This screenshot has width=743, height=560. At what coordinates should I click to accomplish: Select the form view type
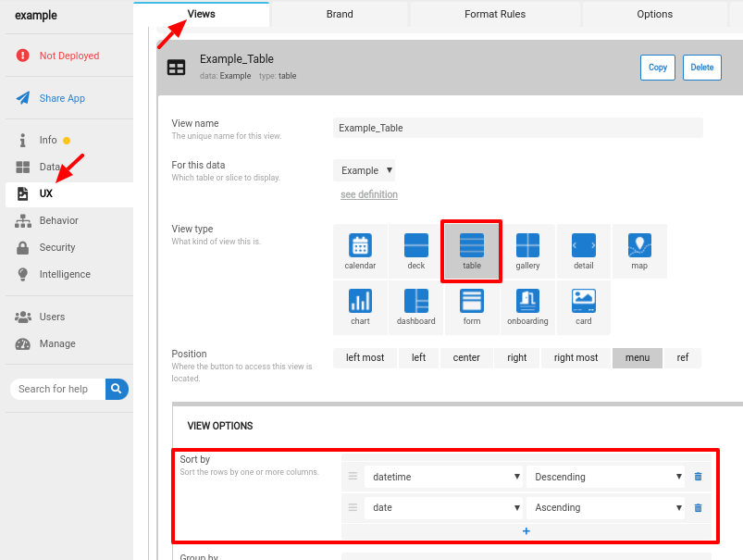point(472,307)
